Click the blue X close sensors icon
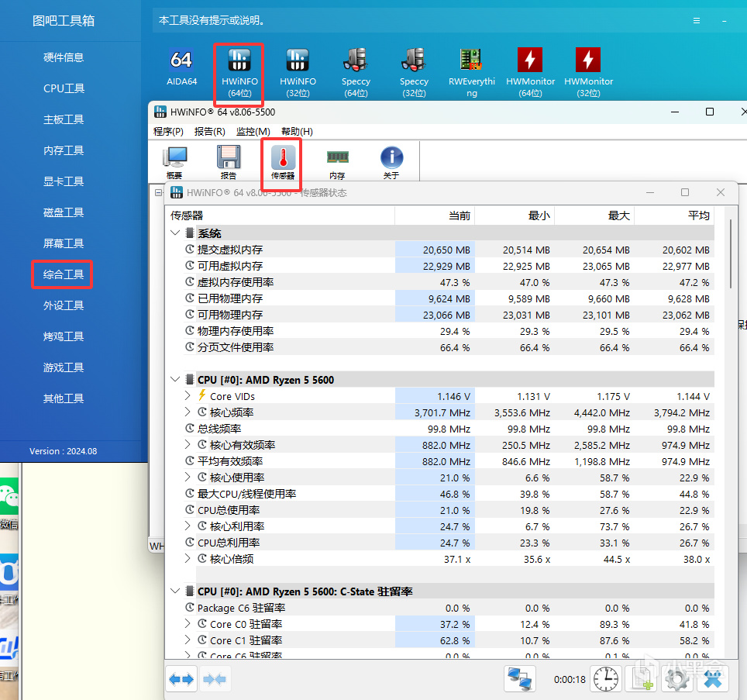This screenshot has width=747, height=700. coord(713,679)
